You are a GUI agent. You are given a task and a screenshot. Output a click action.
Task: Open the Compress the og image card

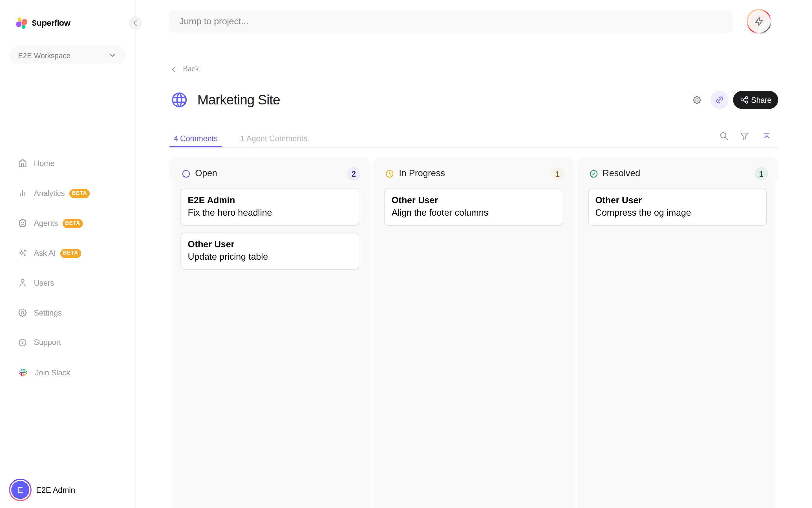(677, 207)
